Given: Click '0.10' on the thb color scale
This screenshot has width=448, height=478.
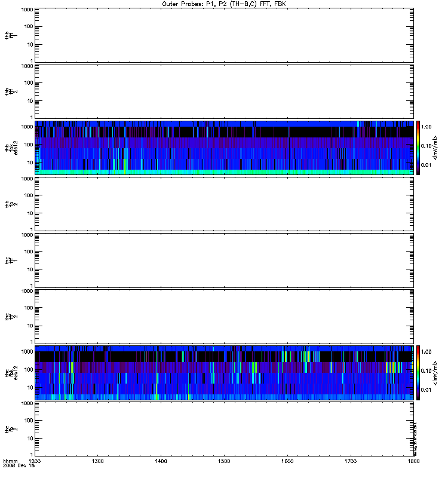Looking at the screenshot, I should pos(426,146).
